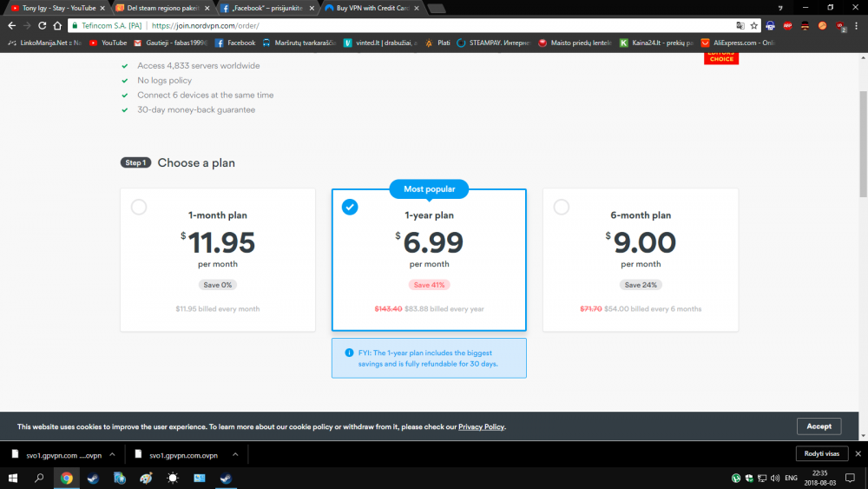Click the Save 0% label

click(218, 285)
